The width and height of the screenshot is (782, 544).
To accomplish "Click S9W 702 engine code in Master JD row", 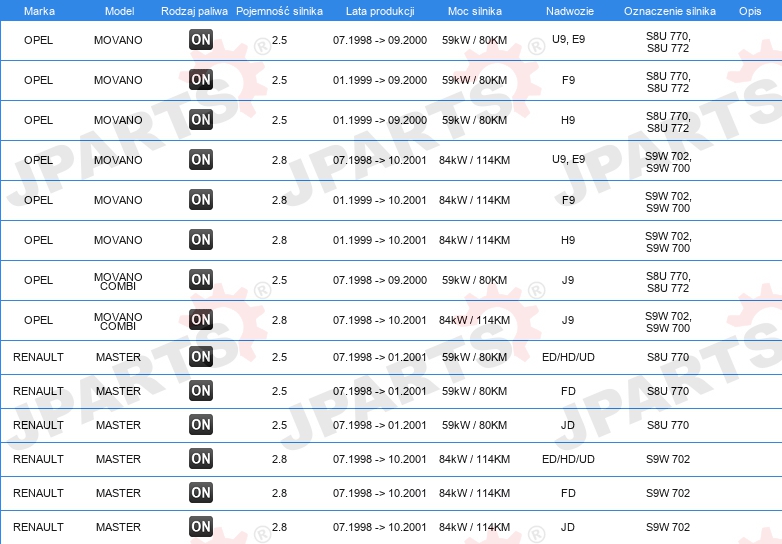I will point(668,527).
